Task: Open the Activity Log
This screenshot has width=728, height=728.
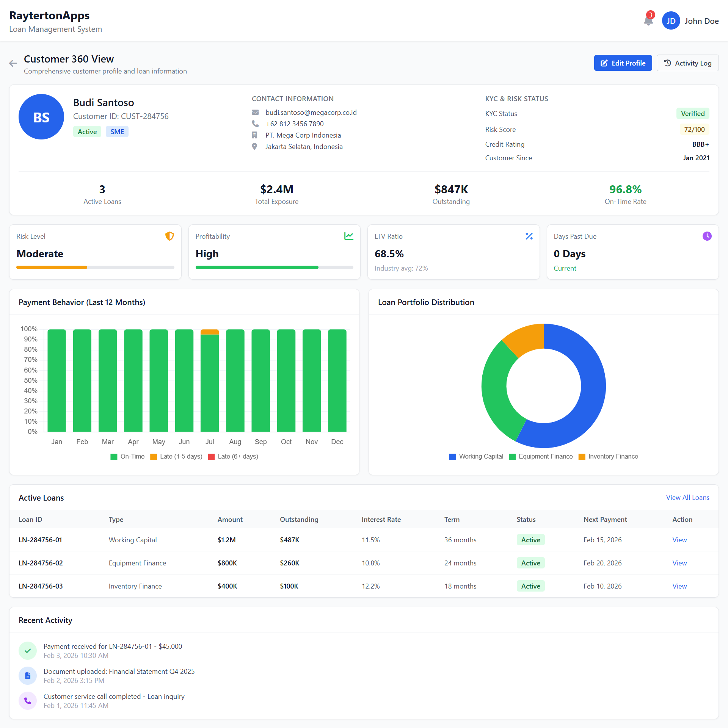Action: (x=687, y=63)
